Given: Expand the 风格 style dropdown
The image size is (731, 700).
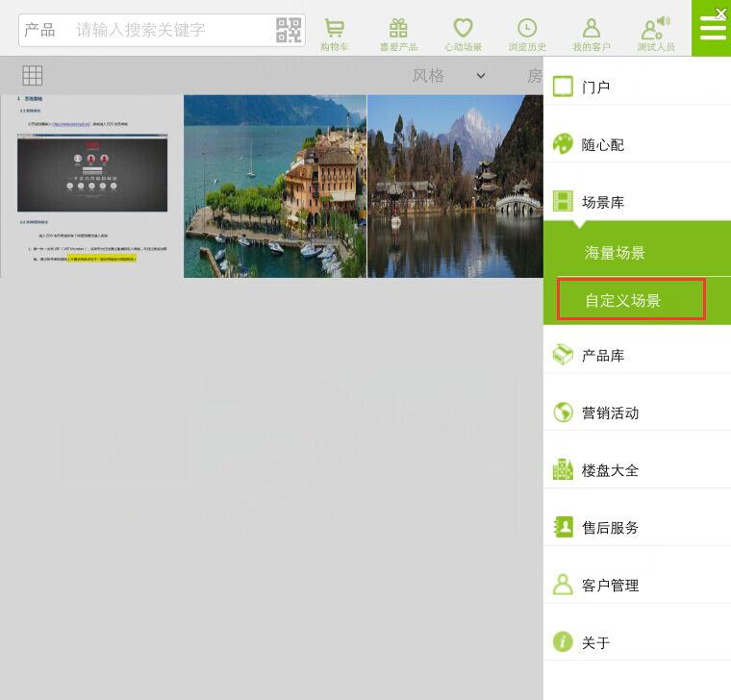Looking at the screenshot, I should pos(449,76).
